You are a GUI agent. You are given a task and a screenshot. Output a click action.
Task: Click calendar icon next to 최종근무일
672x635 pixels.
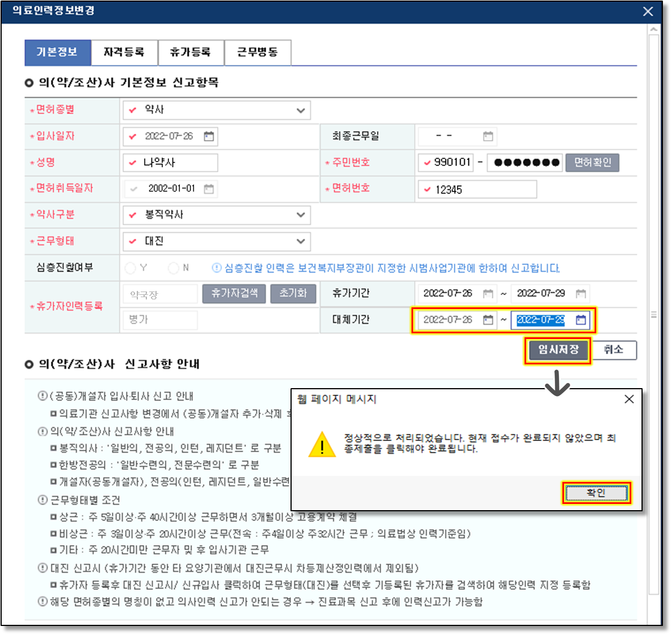(488, 136)
